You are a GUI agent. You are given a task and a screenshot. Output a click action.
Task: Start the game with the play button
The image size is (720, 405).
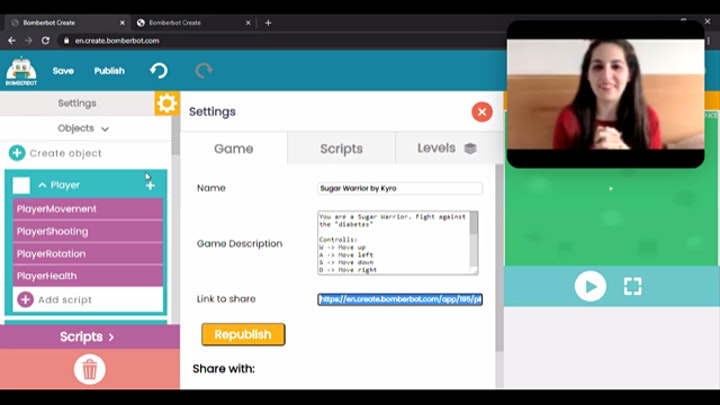pyautogui.click(x=590, y=286)
